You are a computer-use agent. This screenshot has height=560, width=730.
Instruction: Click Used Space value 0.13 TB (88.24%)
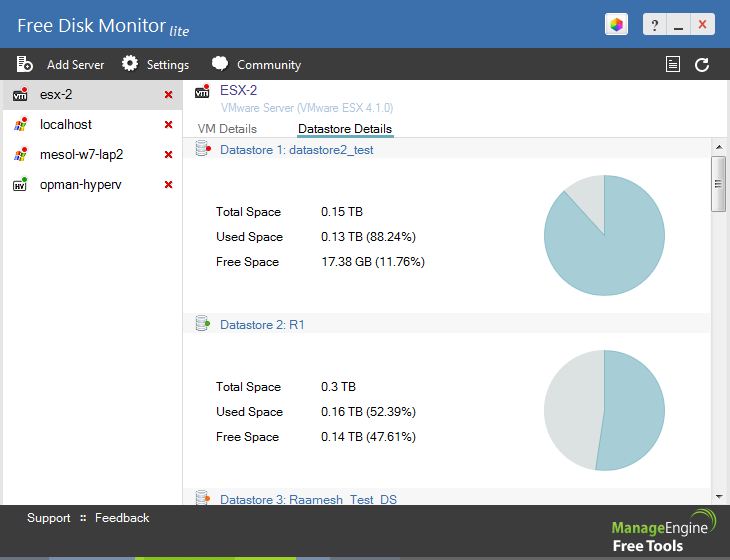pyautogui.click(x=368, y=237)
